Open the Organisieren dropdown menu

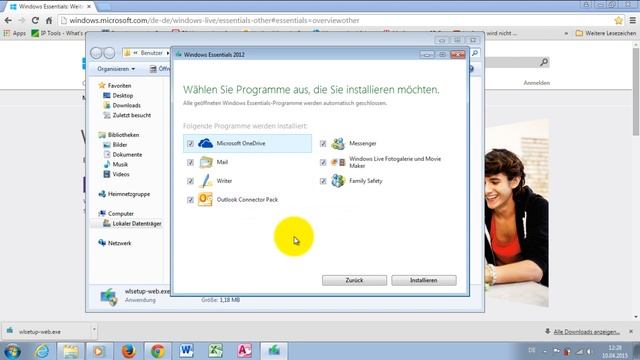(x=116, y=69)
